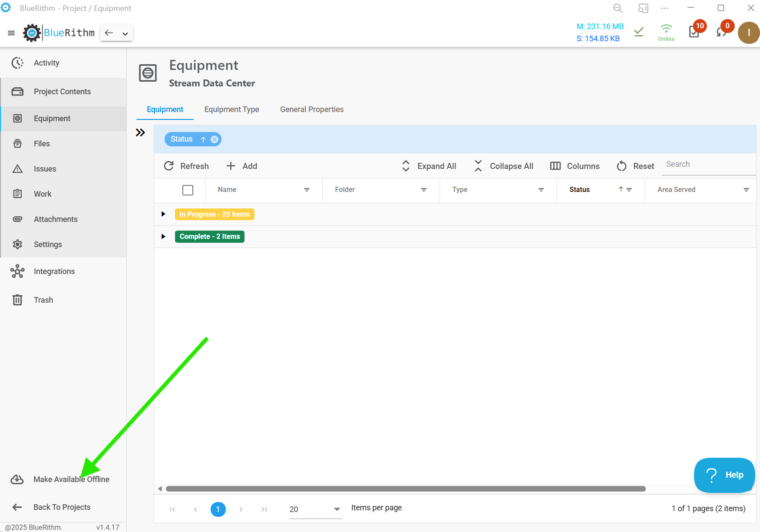The image size is (760, 532).
Task: Open Work in the sidebar
Action: click(63, 194)
